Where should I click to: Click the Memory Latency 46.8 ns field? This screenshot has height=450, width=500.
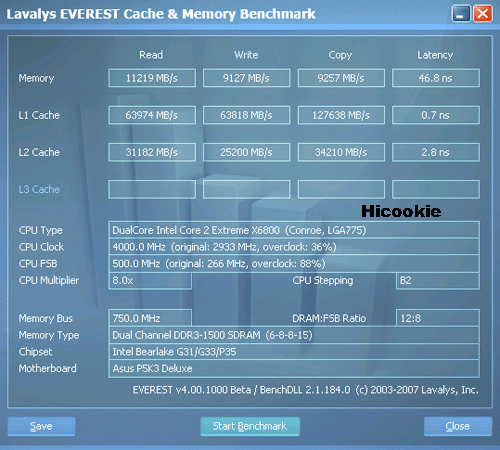[x=436, y=78]
